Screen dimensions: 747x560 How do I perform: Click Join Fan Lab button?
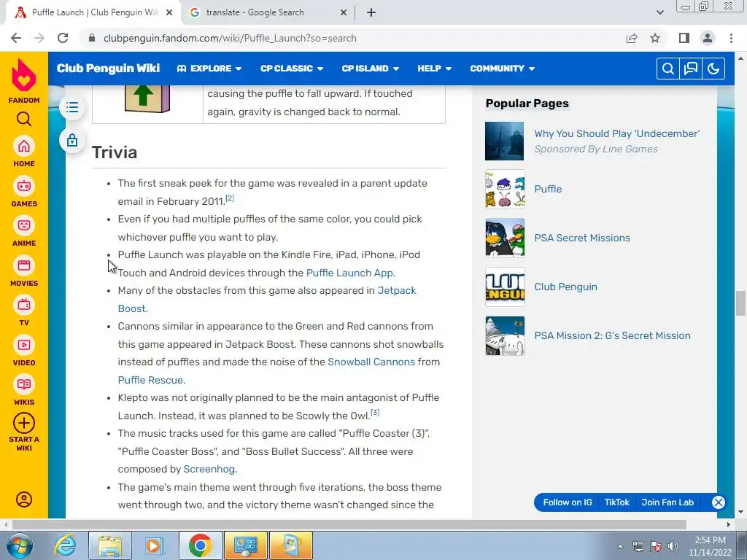coord(667,502)
